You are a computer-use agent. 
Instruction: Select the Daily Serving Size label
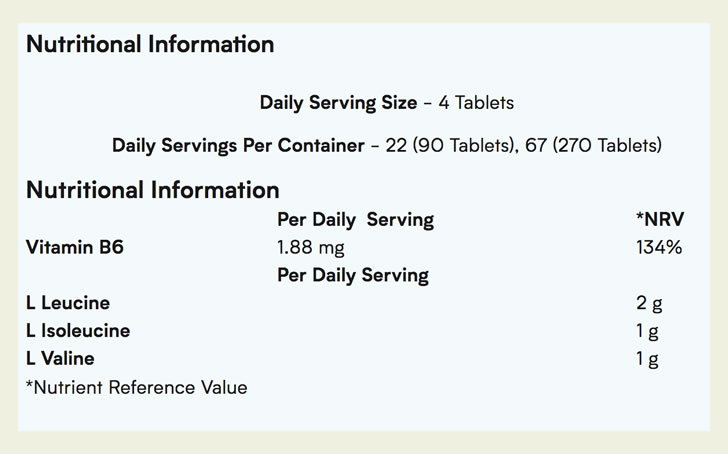coord(338,103)
